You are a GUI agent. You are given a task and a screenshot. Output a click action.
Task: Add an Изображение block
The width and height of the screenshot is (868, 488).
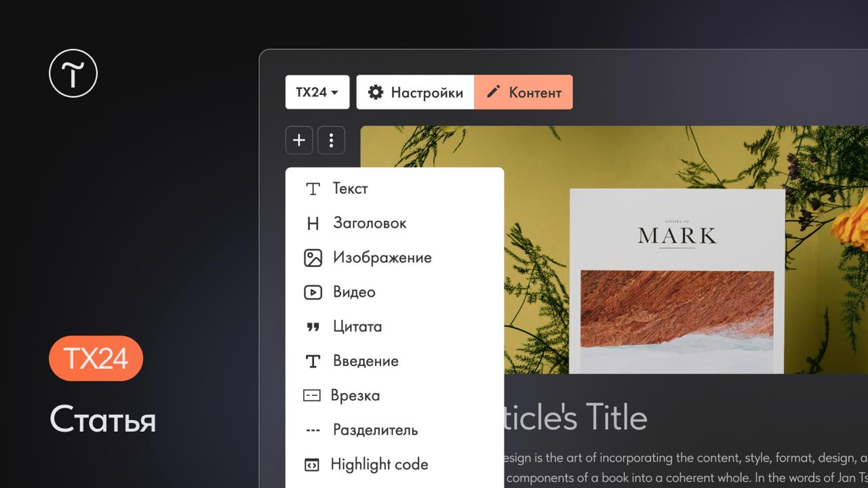tap(395, 258)
